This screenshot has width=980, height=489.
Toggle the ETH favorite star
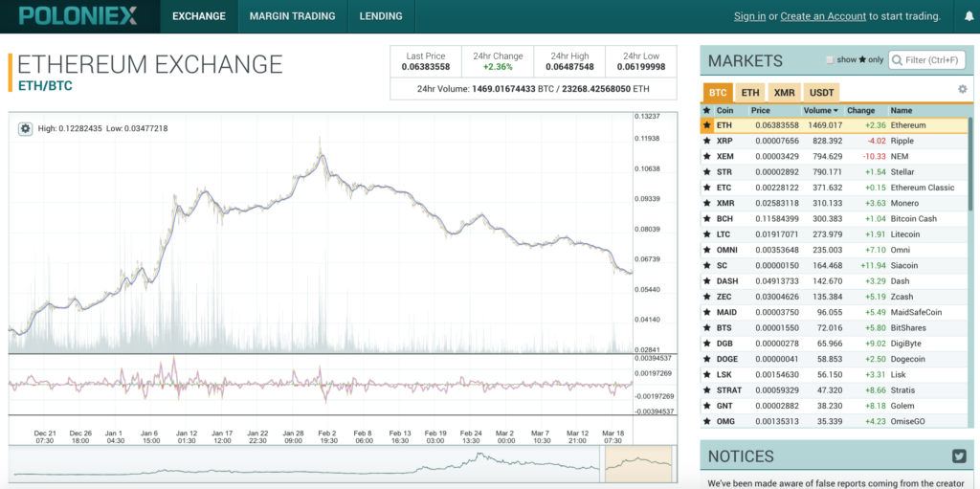click(707, 125)
